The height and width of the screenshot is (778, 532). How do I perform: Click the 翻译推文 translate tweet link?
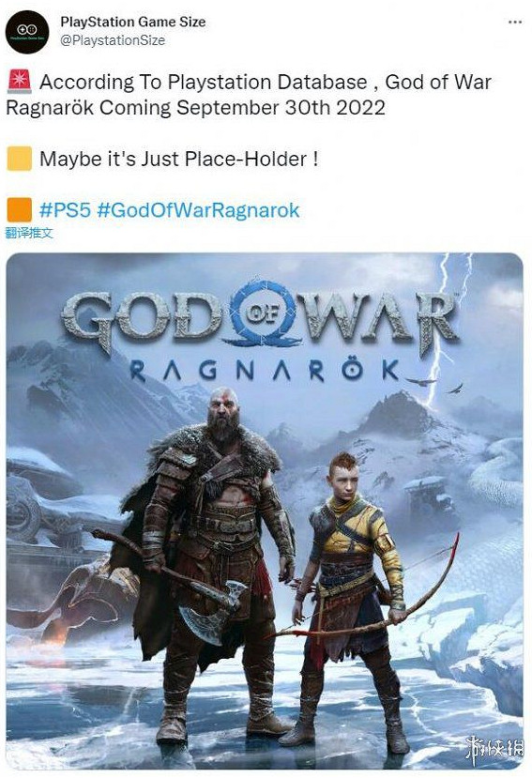coord(29,233)
